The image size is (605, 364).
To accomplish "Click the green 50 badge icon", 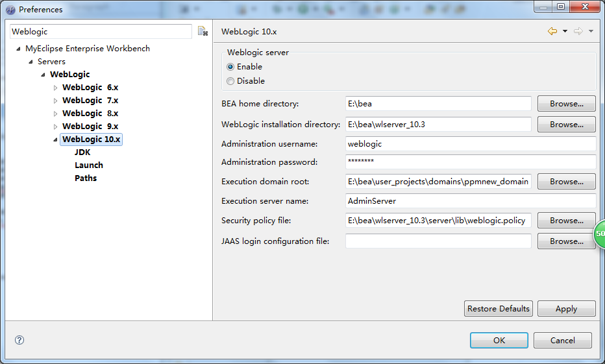I will [x=599, y=234].
